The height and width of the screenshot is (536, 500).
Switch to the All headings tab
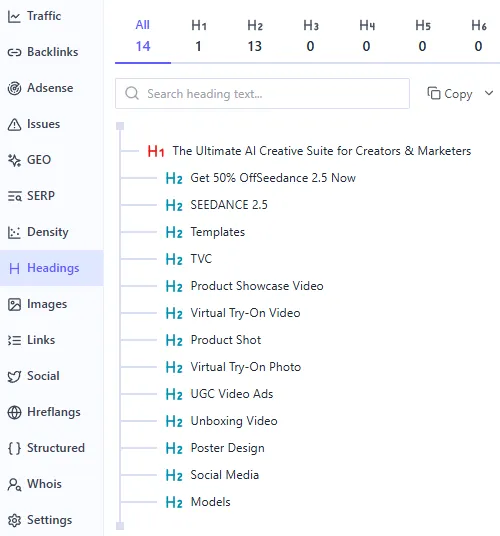click(143, 36)
